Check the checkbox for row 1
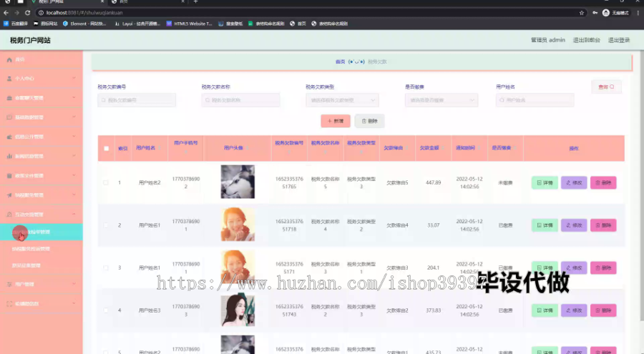The width and height of the screenshot is (644, 354). click(106, 182)
